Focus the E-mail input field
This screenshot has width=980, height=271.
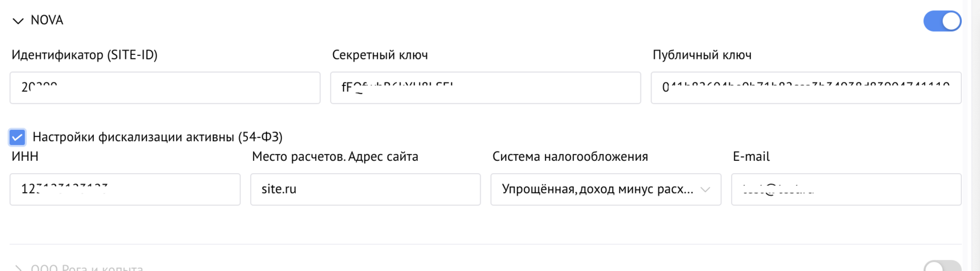click(x=846, y=189)
